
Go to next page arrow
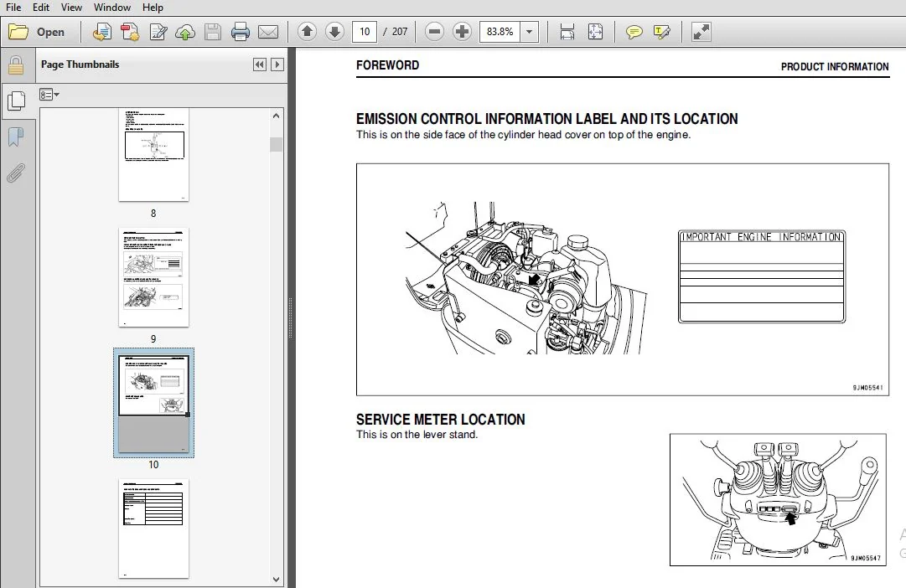point(334,32)
